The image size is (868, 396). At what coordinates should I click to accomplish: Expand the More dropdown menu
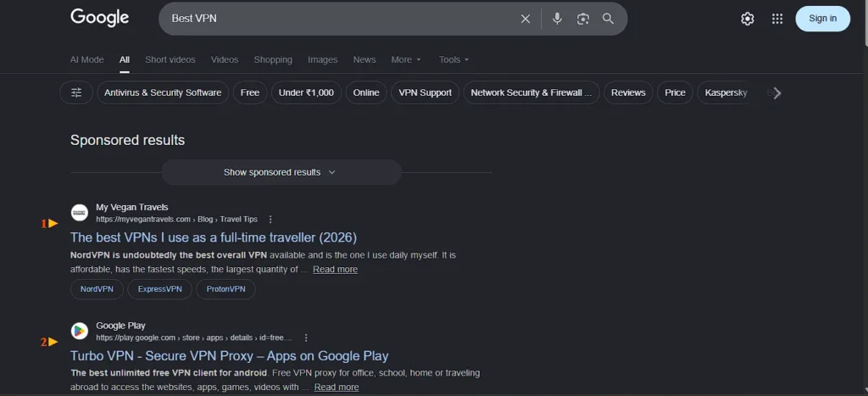(x=406, y=60)
